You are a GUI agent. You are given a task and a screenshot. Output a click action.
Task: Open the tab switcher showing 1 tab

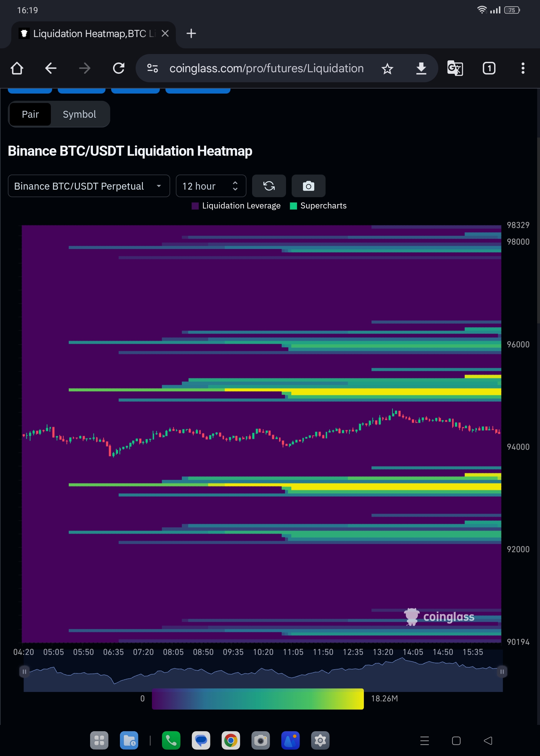pyautogui.click(x=489, y=68)
